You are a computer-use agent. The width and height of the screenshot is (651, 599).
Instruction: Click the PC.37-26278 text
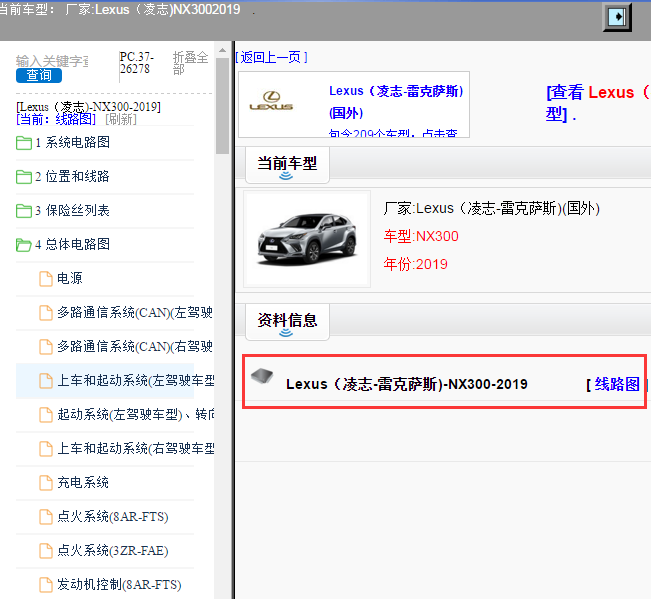[x=137, y=63]
